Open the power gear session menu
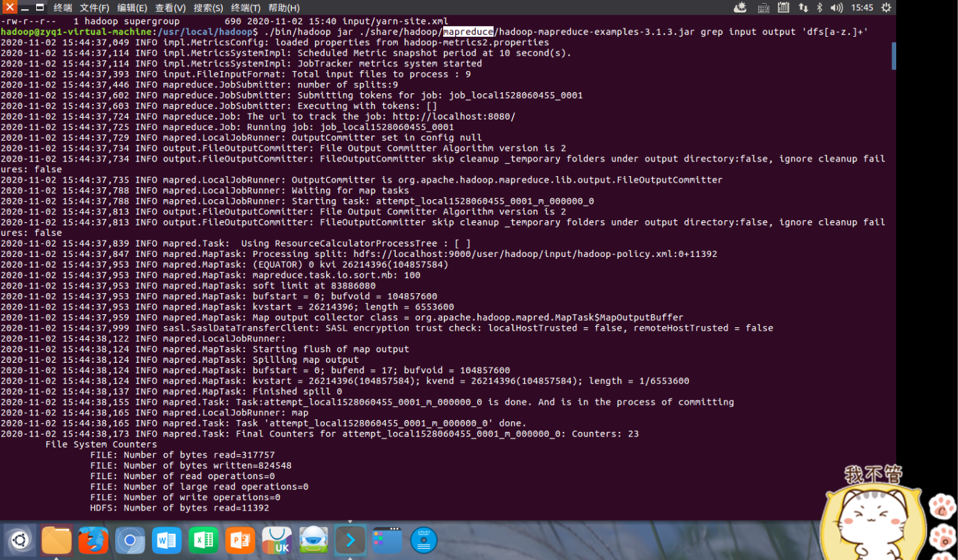Viewport: 958px width, 560px height. (x=886, y=7)
